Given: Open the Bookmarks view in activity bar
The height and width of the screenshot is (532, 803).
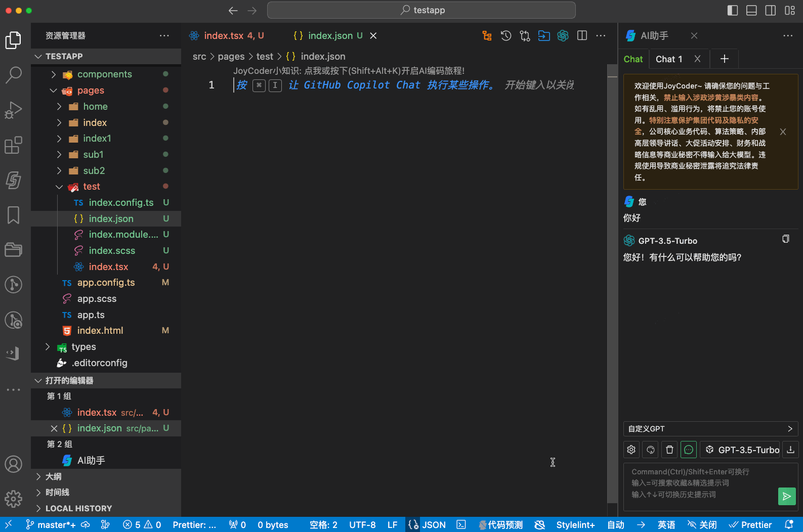Looking at the screenshot, I should (x=14, y=215).
